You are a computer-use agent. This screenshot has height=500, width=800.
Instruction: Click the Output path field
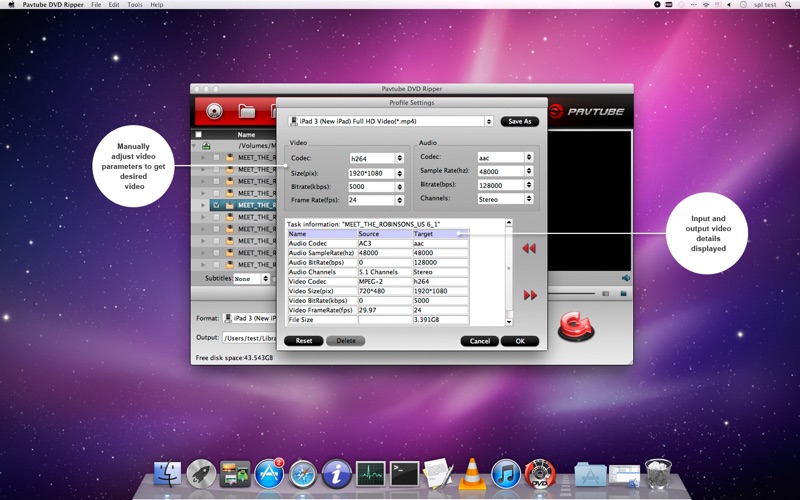click(249, 338)
